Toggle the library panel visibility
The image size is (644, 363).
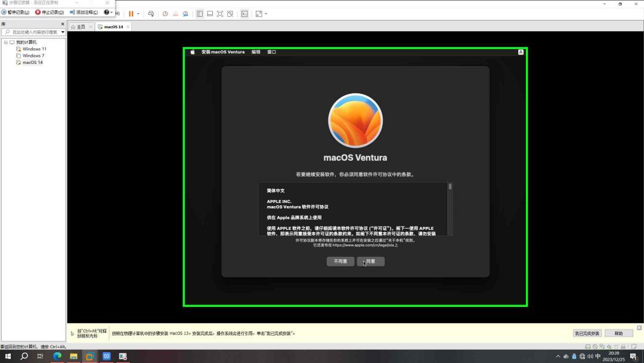pos(200,13)
